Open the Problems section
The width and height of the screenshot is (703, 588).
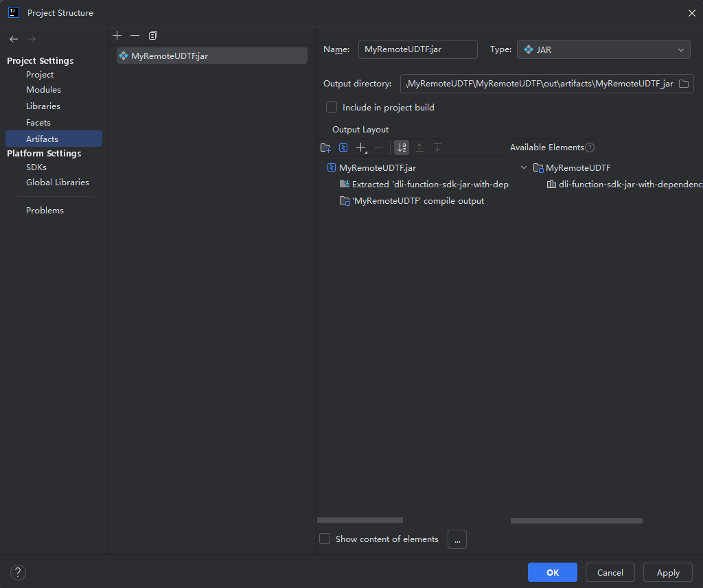pyautogui.click(x=45, y=211)
